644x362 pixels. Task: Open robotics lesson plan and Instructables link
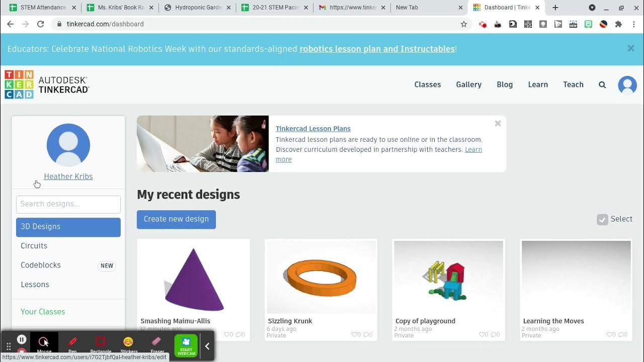[x=377, y=49]
